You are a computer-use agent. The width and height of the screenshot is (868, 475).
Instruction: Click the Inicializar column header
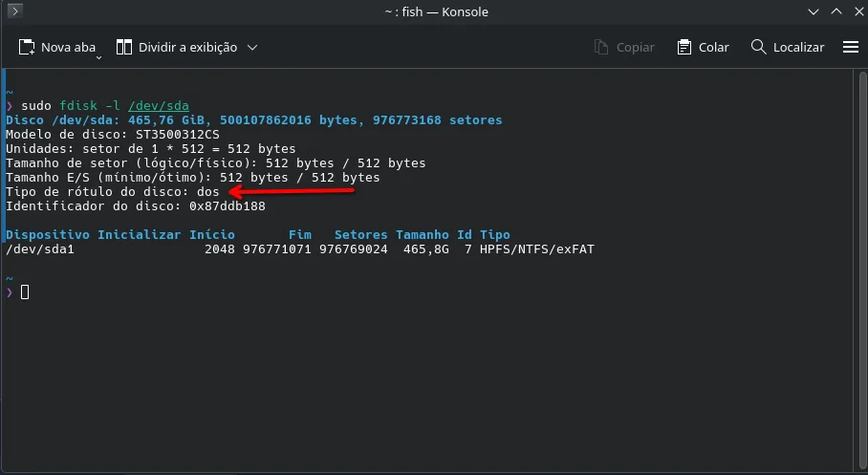[139, 235]
